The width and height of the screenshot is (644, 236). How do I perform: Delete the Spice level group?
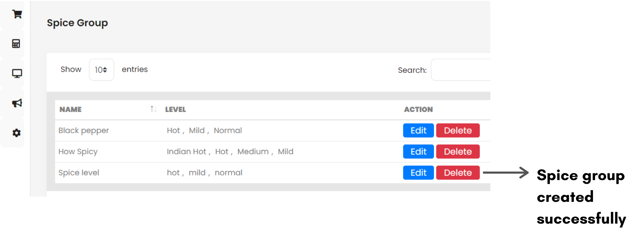point(458,173)
